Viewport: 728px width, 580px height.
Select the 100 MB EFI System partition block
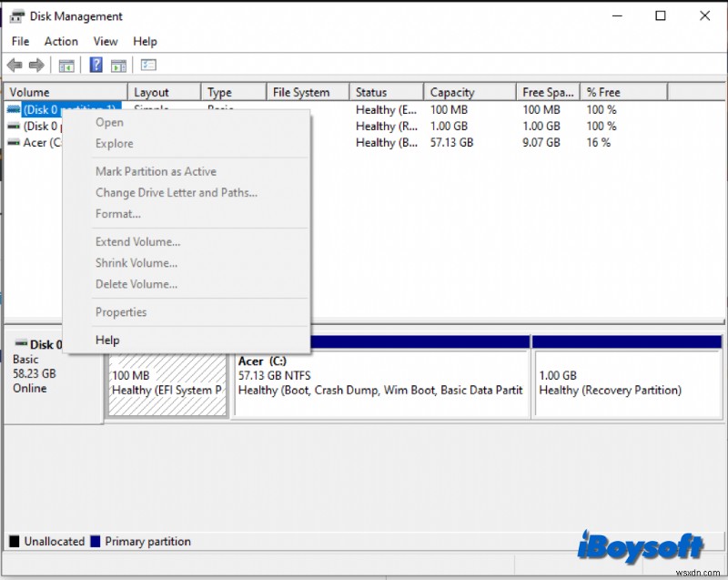coord(167,383)
